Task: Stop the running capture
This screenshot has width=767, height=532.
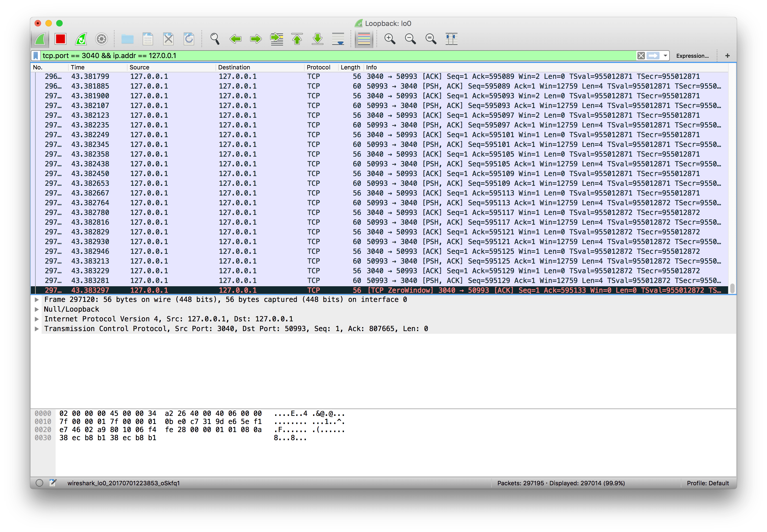Action: click(x=61, y=39)
